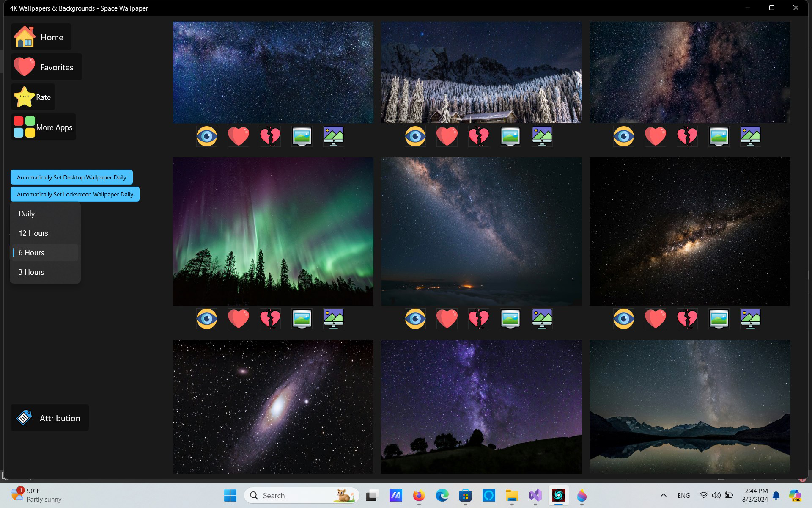This screenshot has height=508, width=812.
Task: Click broken heart under dark galactic core wallpaper
Action: click(x=687, y=319)
